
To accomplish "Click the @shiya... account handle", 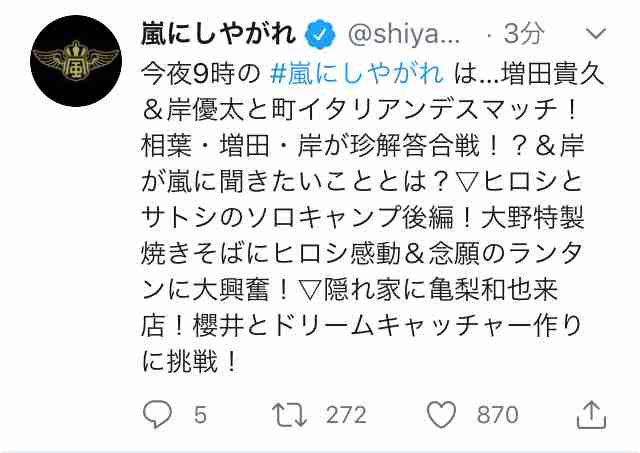I will [x=404, y=34].
